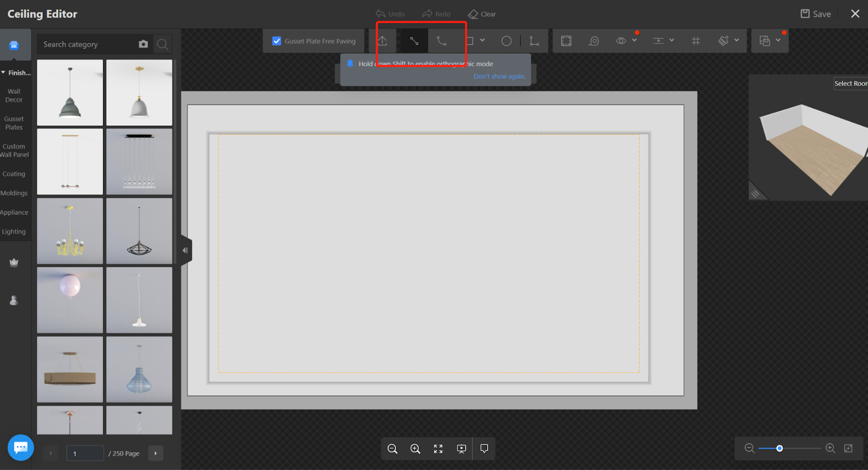The height and width of the screenshot is (470, 868).
Task: Collapse the left catalog panel handle
Action: coord(186,250)
